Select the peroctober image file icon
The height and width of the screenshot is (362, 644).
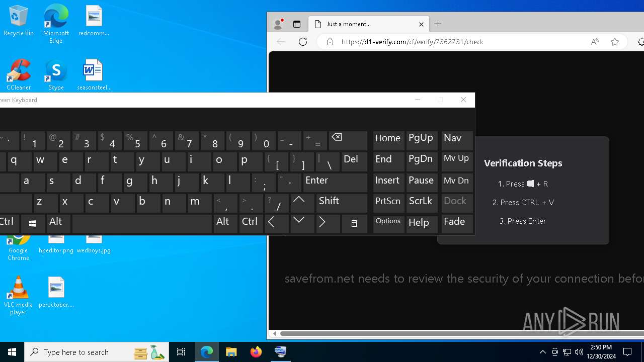56,292
